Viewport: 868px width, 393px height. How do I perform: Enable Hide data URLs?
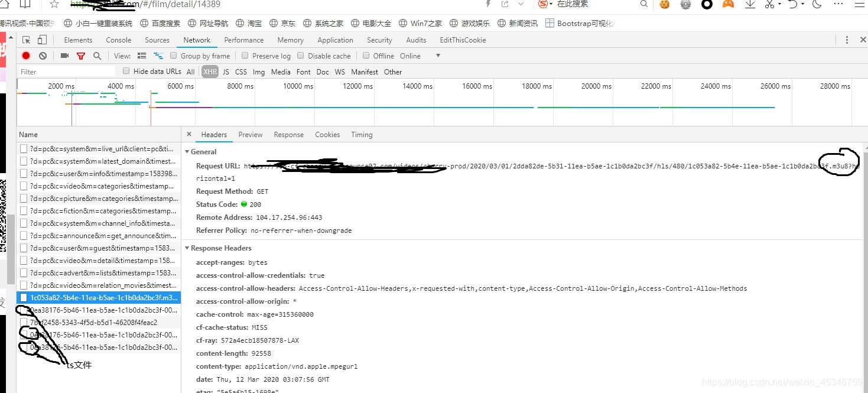click(126, 71)
